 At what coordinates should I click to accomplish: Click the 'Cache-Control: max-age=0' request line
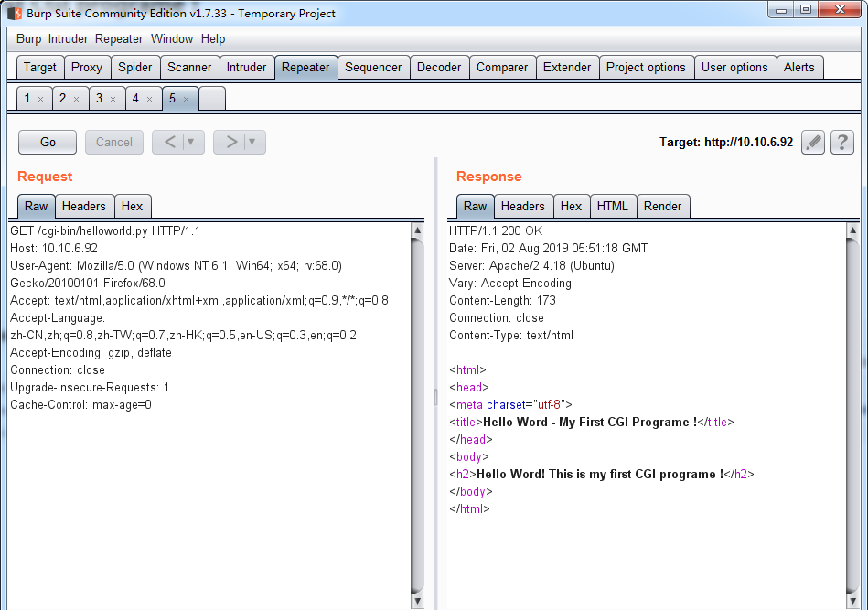pyautogui.click(x=80, y=404)
